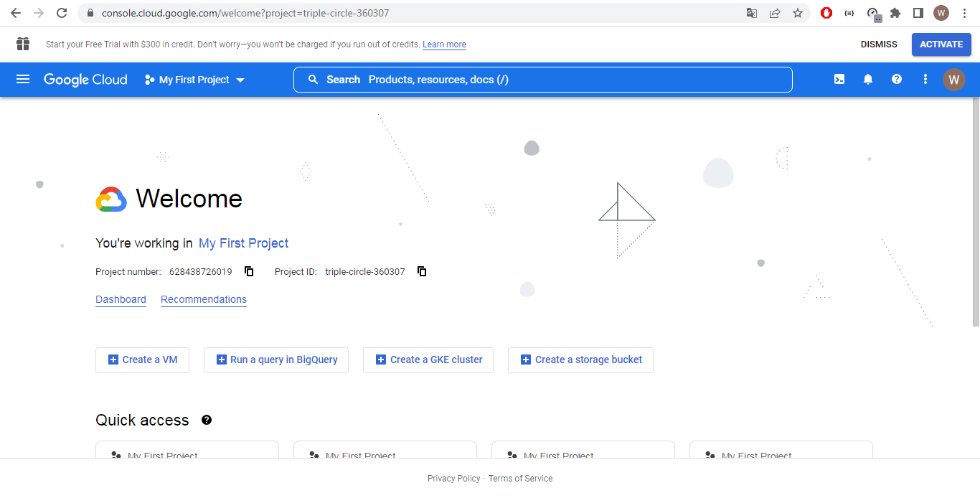
Task: Open the My First Project selector dropdown
Action: pyautogui.click(x=194, y=80)
